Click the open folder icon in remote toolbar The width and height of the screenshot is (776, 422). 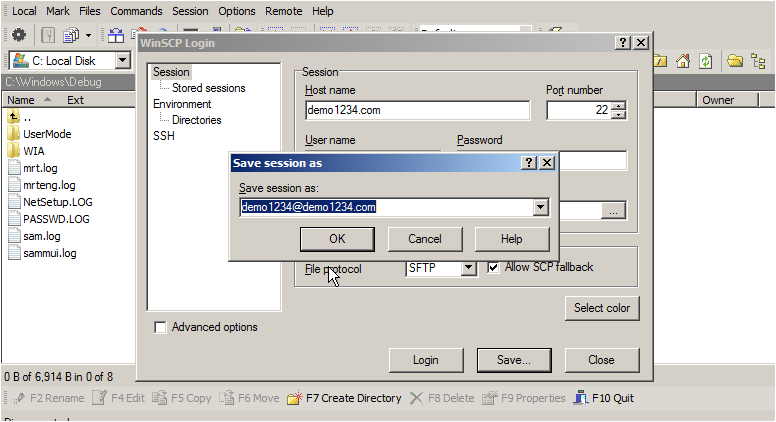tap(735, 61)
